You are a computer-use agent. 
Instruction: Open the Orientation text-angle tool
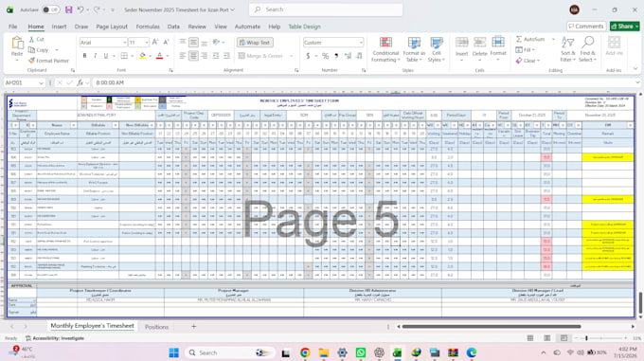[x=216, y=43]
